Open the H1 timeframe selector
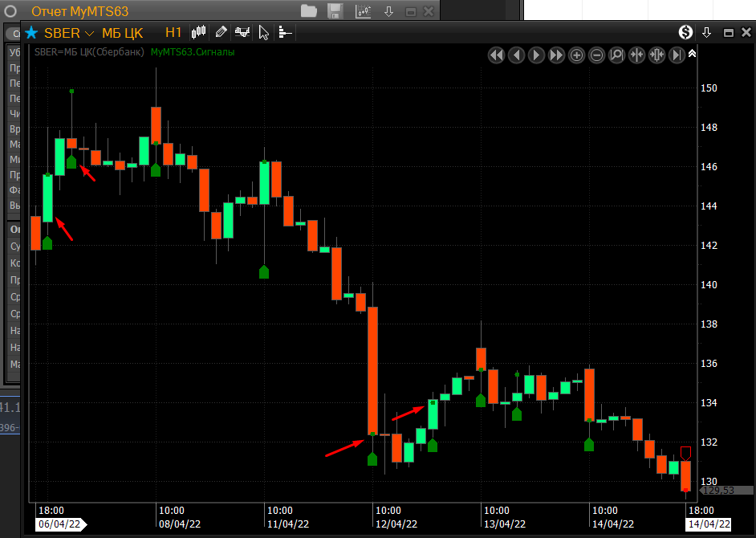Screen dimensions: 756x538 point(173,33)
